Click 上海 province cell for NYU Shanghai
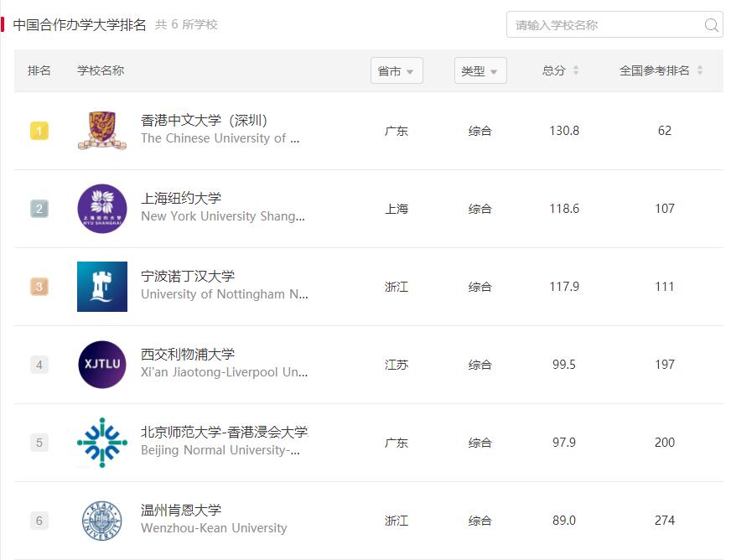731x560 pixels. point(397,209)
